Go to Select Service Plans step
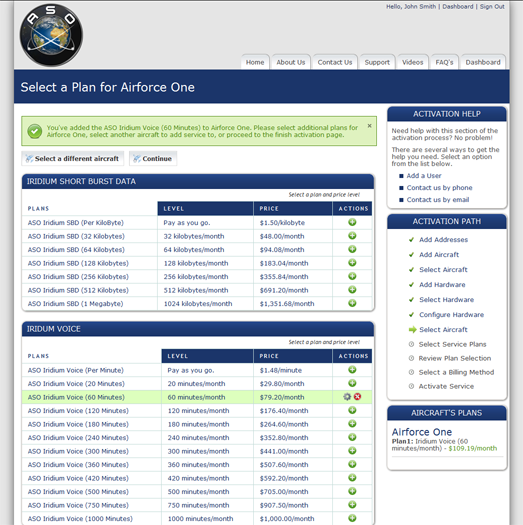The width and height of the screenshot is (523, 525). (452, 344)
